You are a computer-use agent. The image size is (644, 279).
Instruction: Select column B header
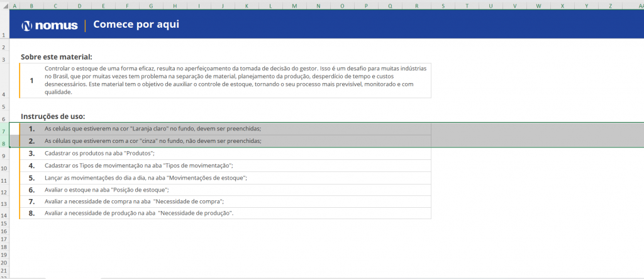(31, 6)
